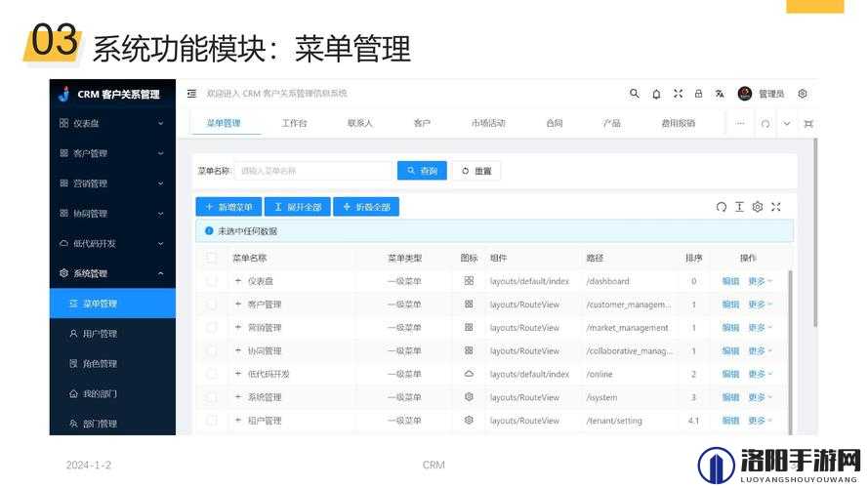This screenshot has height=488, width=868.
Task: Click grid icon in 客户管理 table row
Action: click(x=469, y=305)
